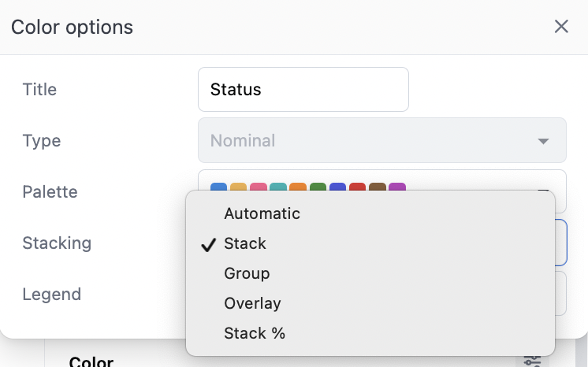Image resolution: width=588 pixels, height=367 pixels.
Task: Open the Nominal type dropdown
Action: (x=381, y=141)
